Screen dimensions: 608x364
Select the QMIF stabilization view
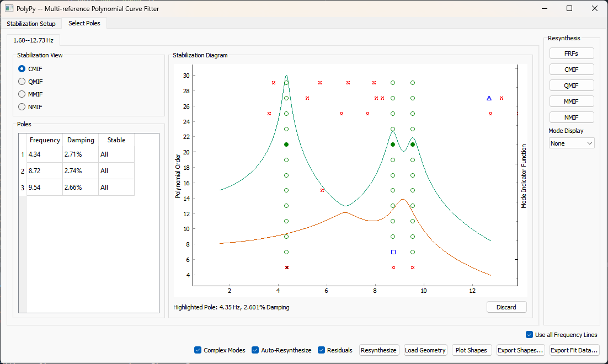(22, 82)
